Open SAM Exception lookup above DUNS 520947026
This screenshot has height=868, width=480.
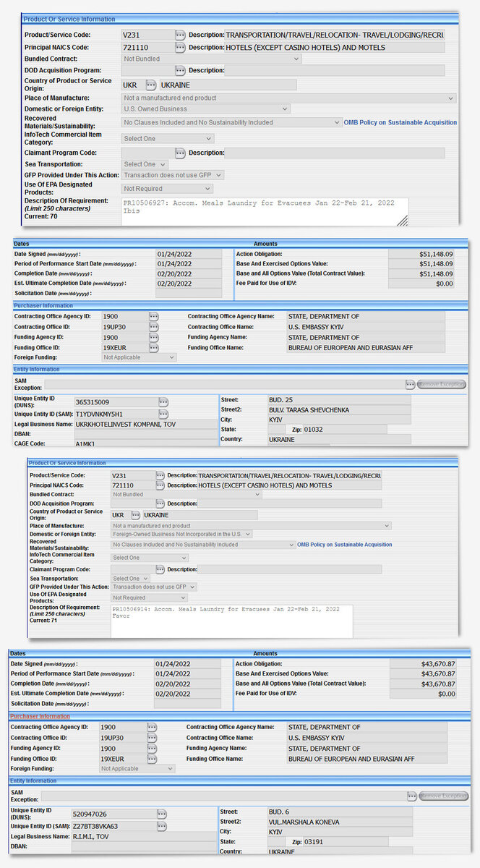pos(412,796)
